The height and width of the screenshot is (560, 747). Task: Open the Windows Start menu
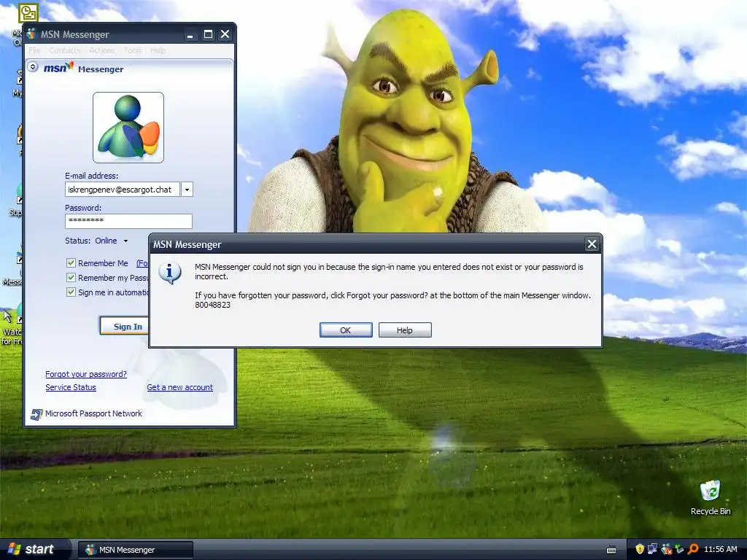pyautogui.click(x=34, y=550)
